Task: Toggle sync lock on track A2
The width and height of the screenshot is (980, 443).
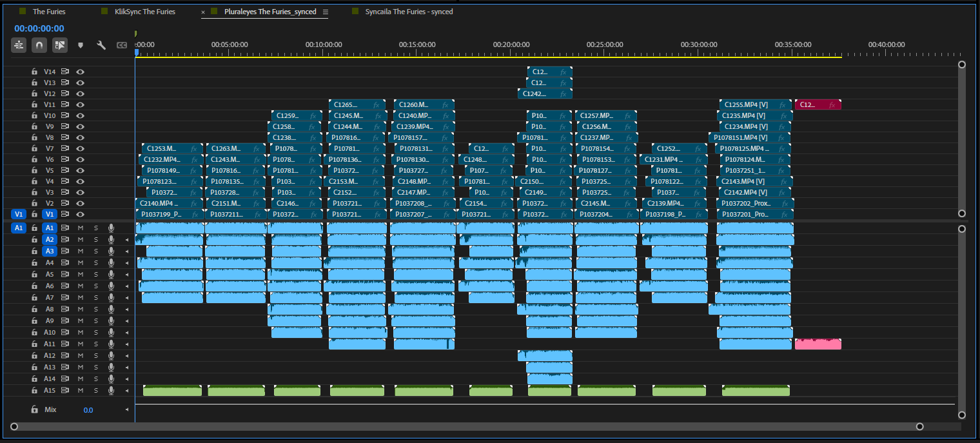Action: tap(65, 239)
